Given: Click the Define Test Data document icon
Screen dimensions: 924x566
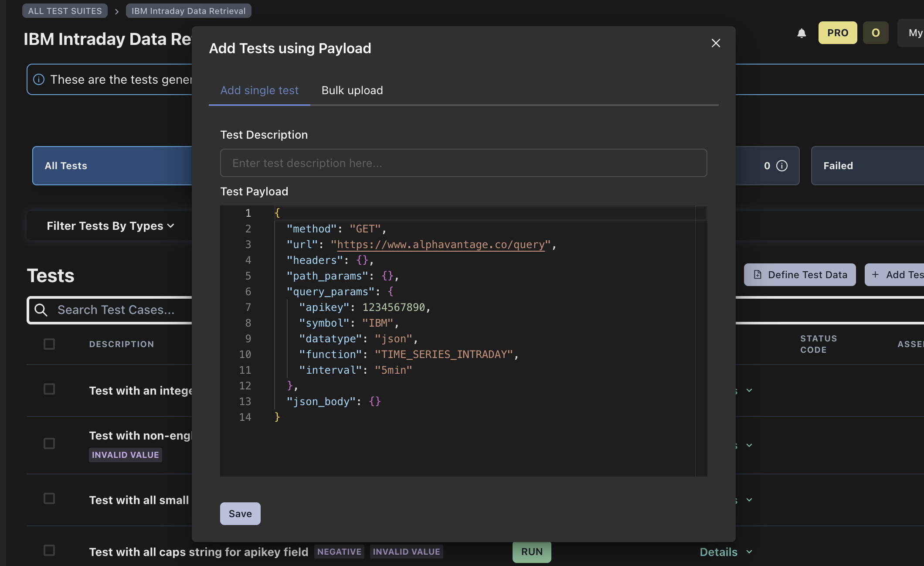Looking at the screenshot, I should 757,274.
